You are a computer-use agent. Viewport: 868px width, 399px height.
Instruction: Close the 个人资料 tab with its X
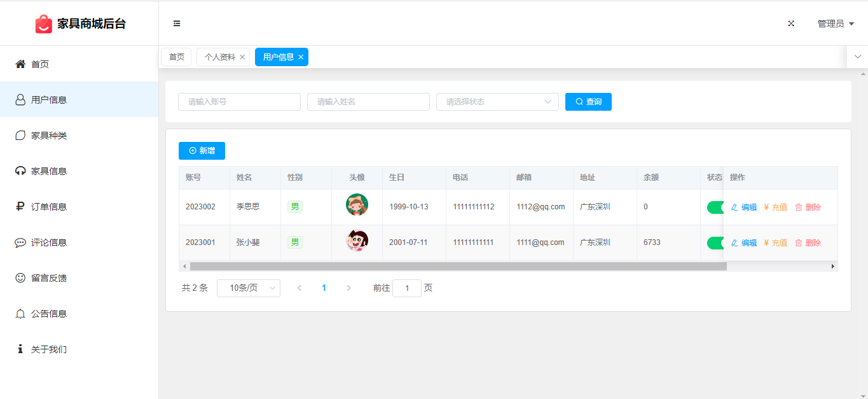click(x=242, y=57)
